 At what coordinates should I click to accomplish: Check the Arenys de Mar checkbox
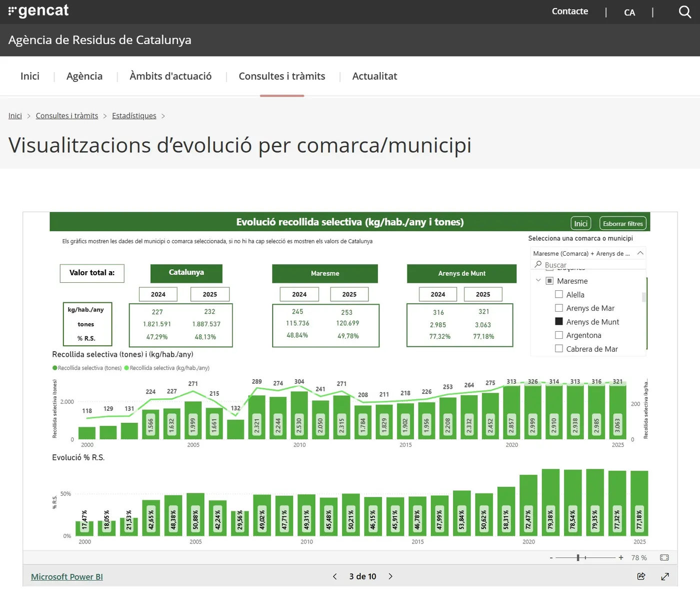click(559, 308)
